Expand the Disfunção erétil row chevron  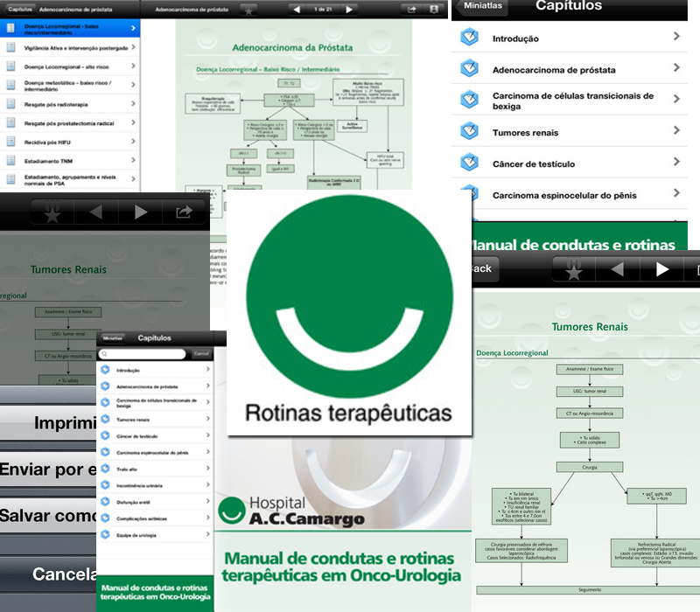pyautogui.click(x=207, y=502)
